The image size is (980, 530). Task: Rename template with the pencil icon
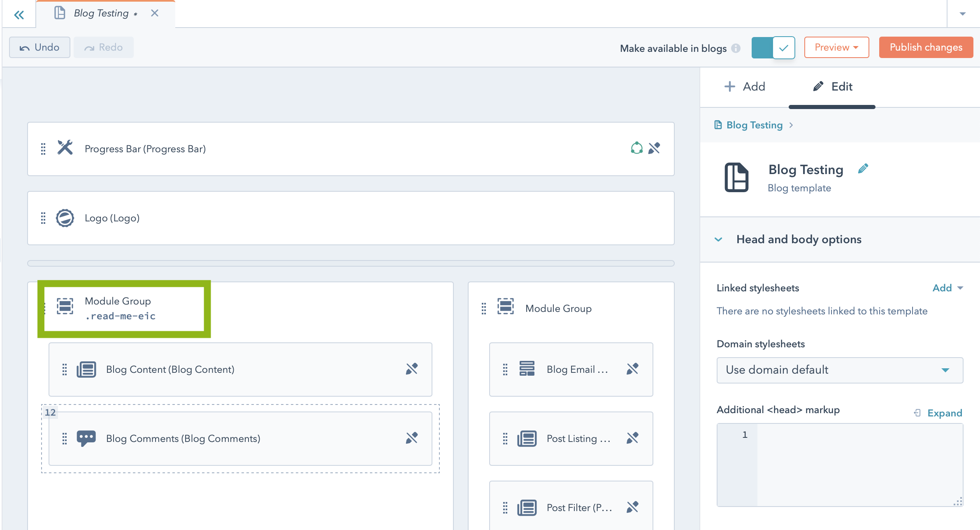coord(863,168)
